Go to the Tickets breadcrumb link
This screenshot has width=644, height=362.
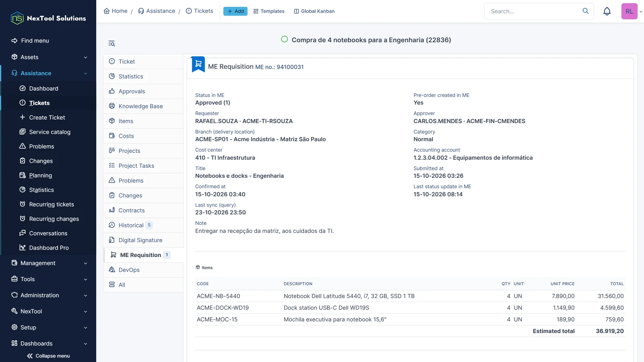[x=199, y=11]
